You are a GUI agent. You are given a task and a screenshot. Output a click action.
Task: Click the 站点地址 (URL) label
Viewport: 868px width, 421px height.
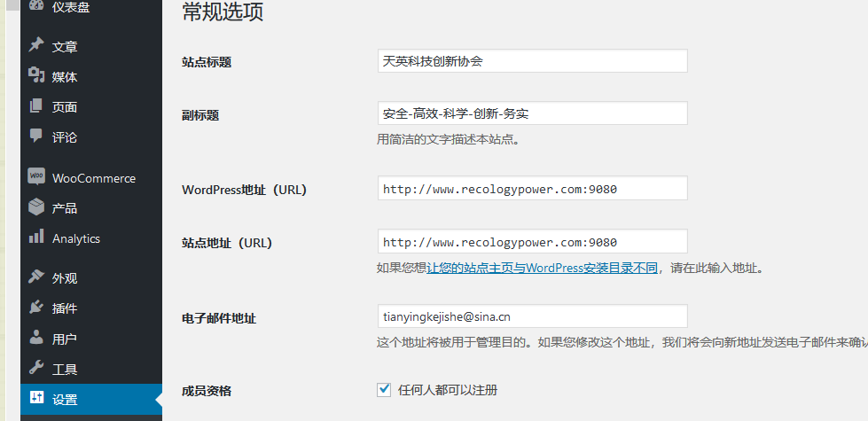point(227,242)
